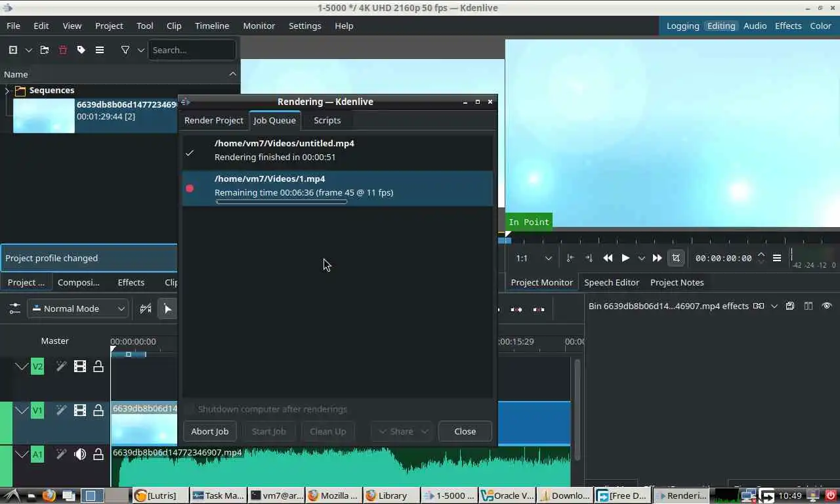The height and width of the screenshot is (504, 840).
Task: Toggle lock on track V2
Action: [x=98, y=366]
